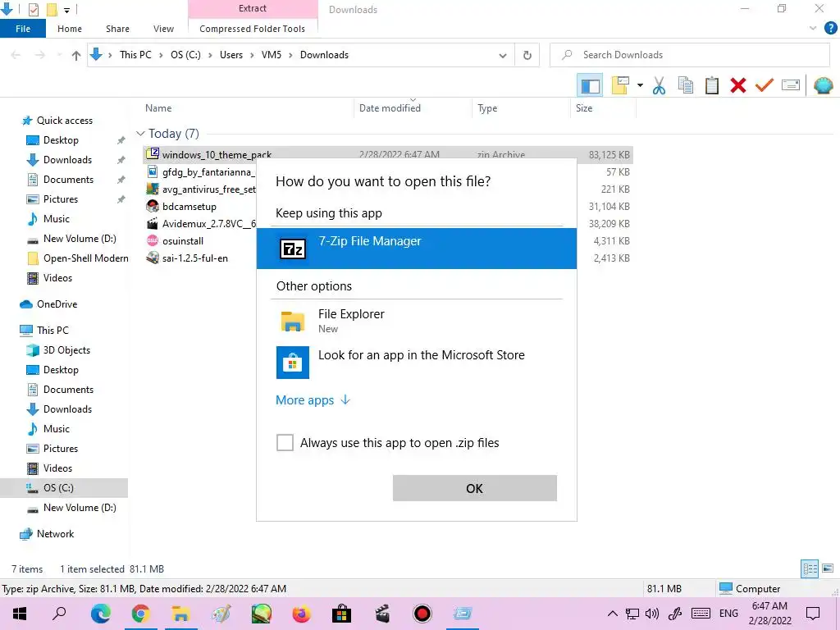
Task: Click the Search Downloads field
Action: tap(689, 55)
